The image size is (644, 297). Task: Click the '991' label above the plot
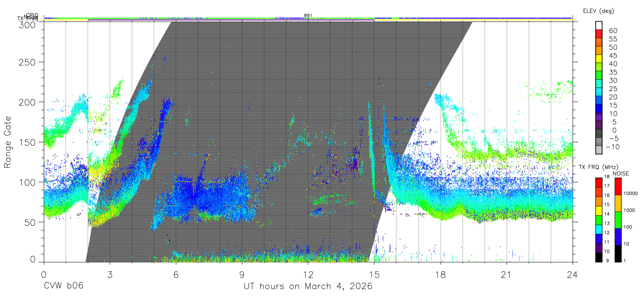308,16
